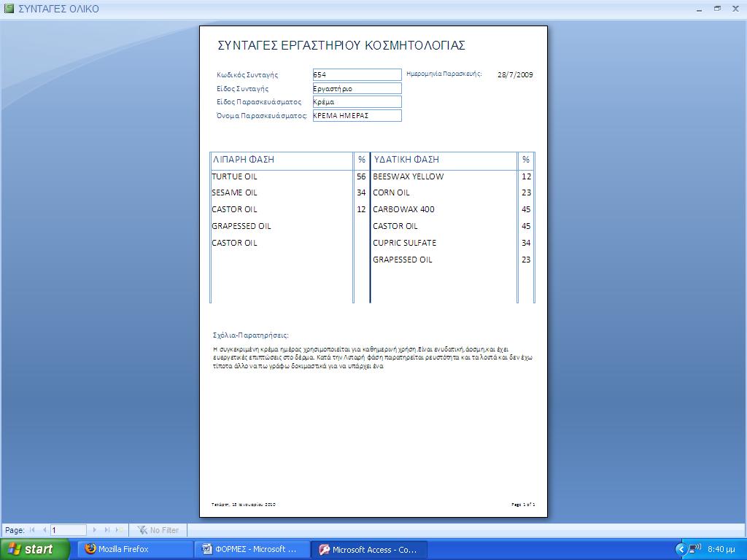Click GRAPESSED OIL in the ΥΔΑΤΙΚΗ ΦΑΣΗ column
Image resolution: width=747 pixels, height=560 pixels.
(x=403, y=260)
